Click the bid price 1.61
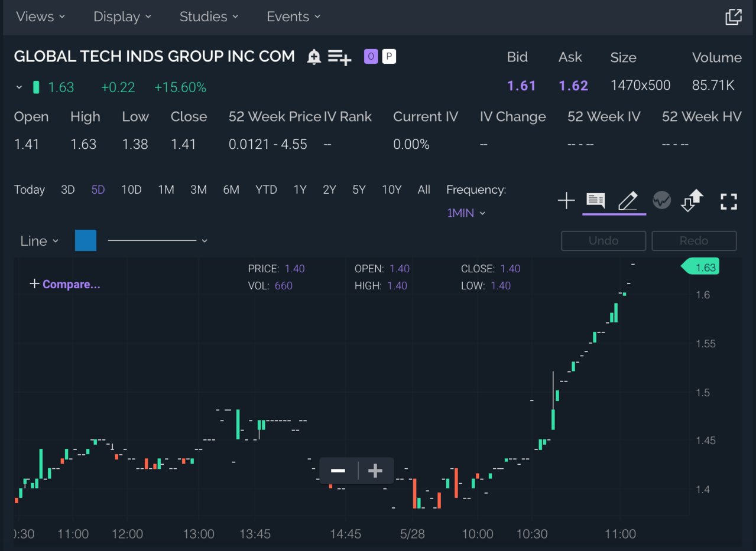Screen dimensions: 756x551 click(x=521, y=86)
